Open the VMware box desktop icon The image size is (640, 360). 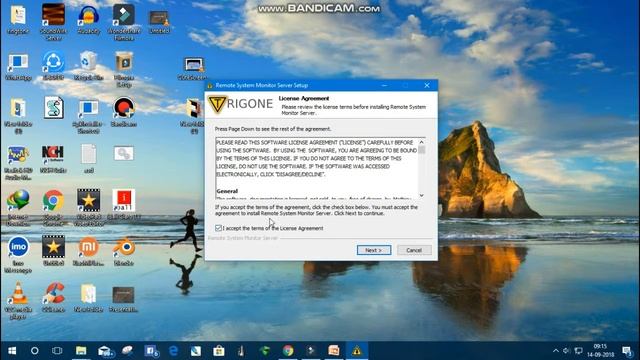[124, 69]
